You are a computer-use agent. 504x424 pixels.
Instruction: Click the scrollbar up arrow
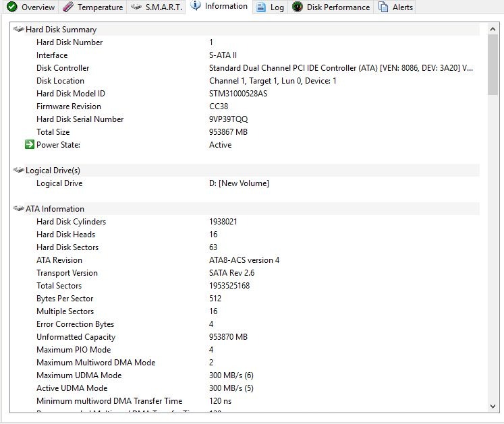(x=493, y=28)
